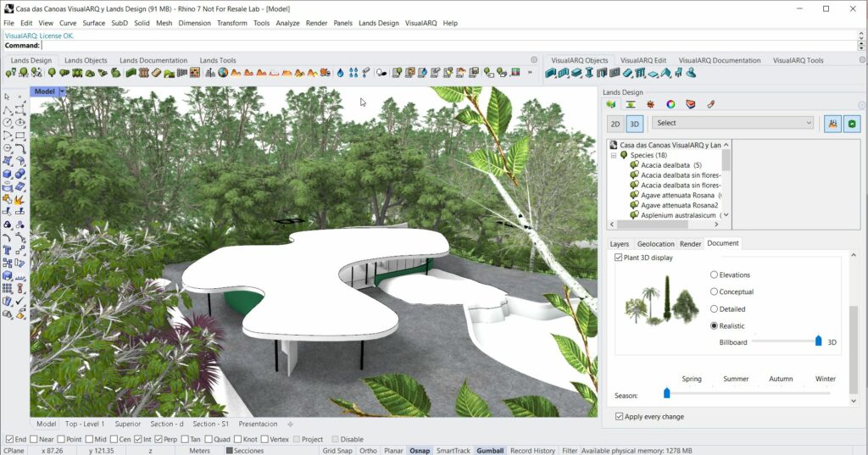This screenshot has height=455, width=868.
Task: Click the 3D view button
Action: [634, 124]
